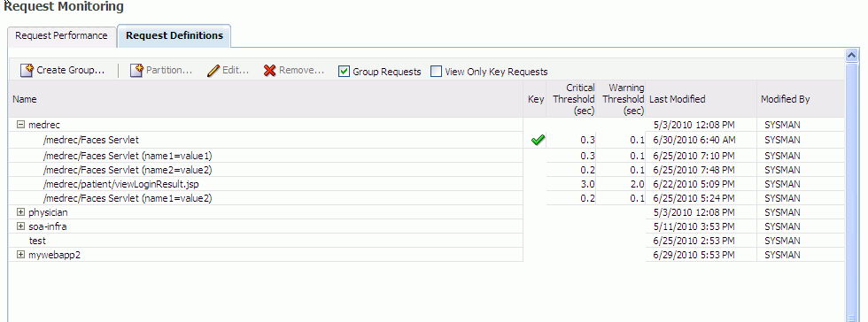This screenshot has height=322, width=868.
Task: Expand the physician group
Action: pos(21,212)
